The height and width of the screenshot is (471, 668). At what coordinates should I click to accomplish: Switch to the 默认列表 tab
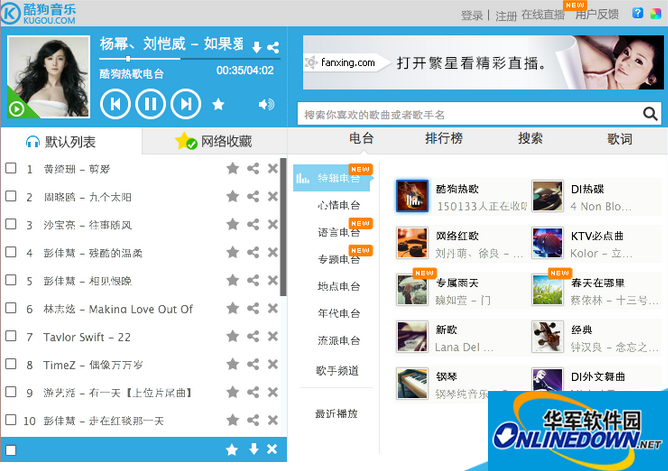[71, 141]
